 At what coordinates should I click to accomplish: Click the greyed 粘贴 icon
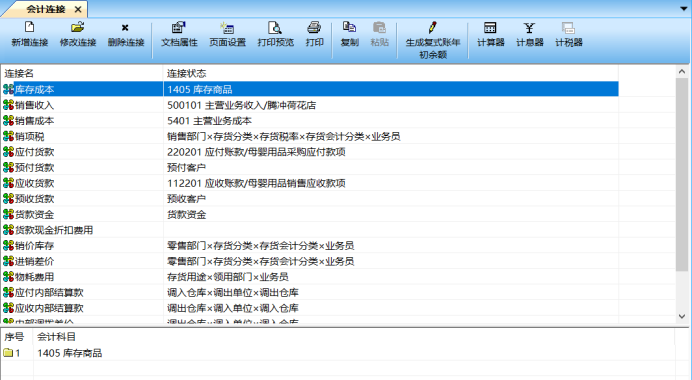[380, 27]
